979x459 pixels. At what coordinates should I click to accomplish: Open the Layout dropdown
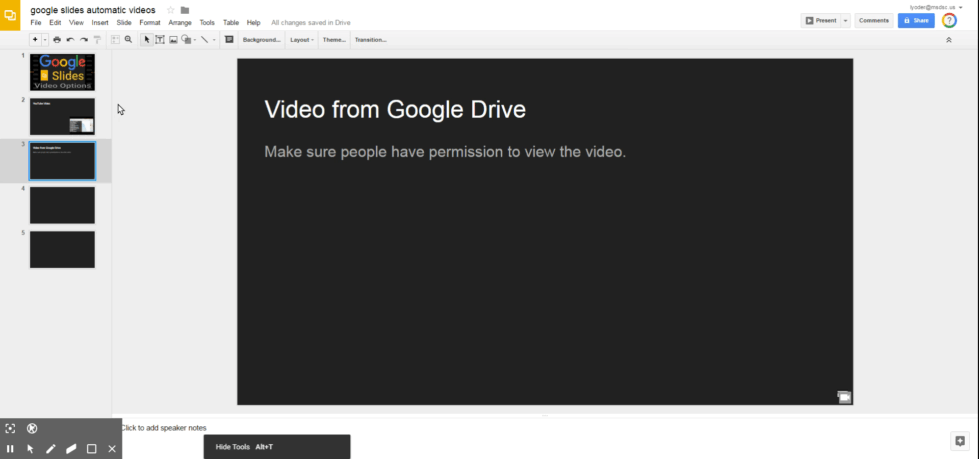point(302,39)
